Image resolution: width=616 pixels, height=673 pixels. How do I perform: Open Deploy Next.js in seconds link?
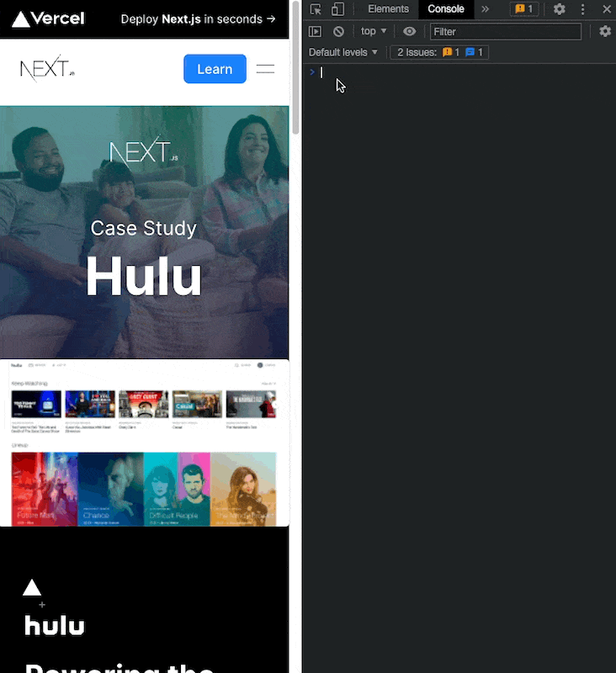(x=198, y=19)
